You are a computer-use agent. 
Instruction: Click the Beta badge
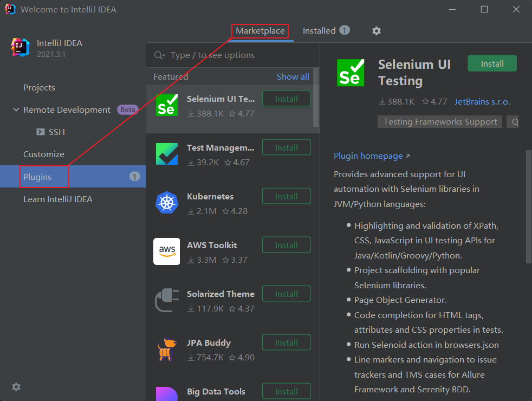pyautogui.click(x=127, y=110)
